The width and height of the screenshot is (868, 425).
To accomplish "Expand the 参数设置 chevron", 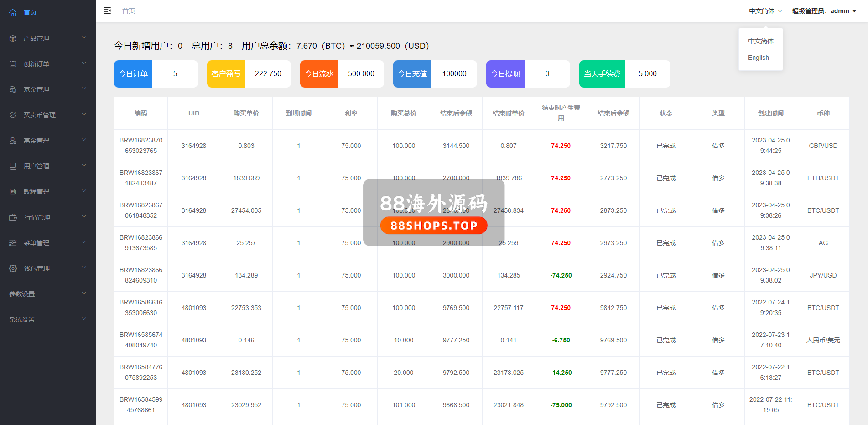I will [84, 293].
